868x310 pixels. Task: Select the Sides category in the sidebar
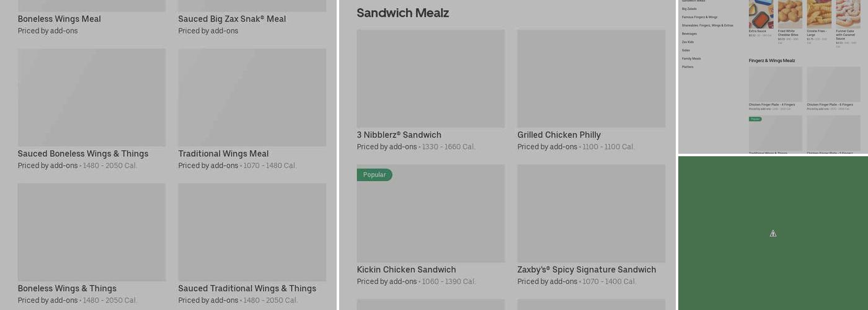tap(686, 50)
